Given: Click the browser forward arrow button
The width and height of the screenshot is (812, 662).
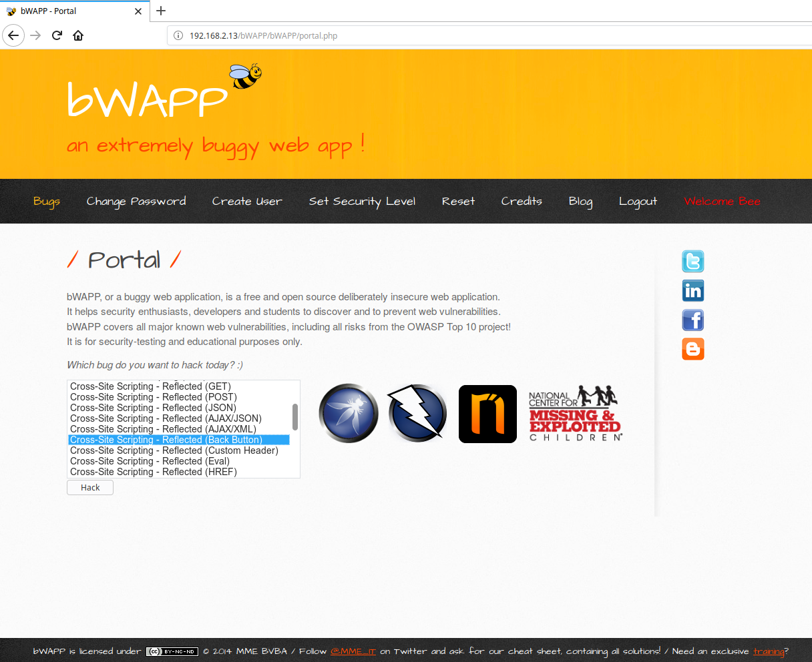Looking at the screenshot, I should [35, 35].
